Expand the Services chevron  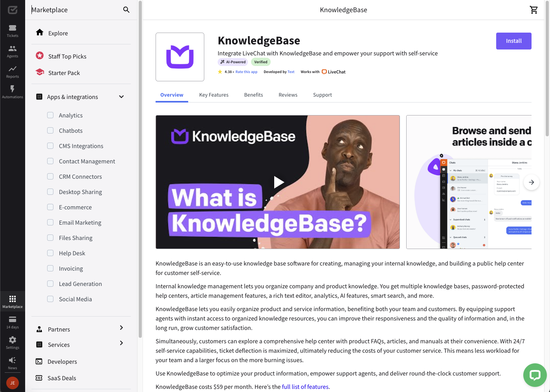(121, 343)
